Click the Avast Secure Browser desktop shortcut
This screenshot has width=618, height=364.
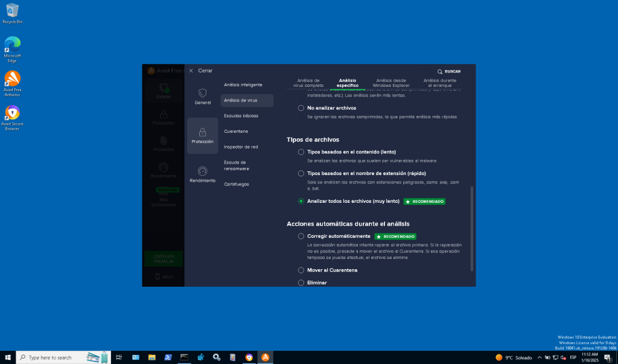[x=12, y=118]
